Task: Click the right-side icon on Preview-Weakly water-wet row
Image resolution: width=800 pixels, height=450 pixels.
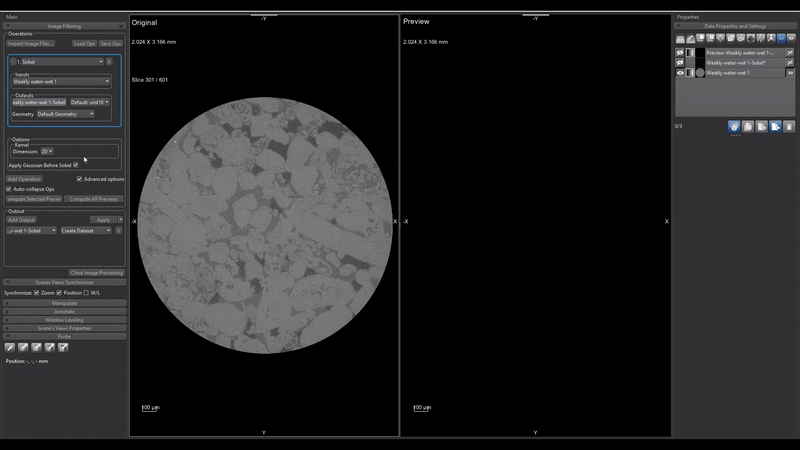Action: click(790, 53)
